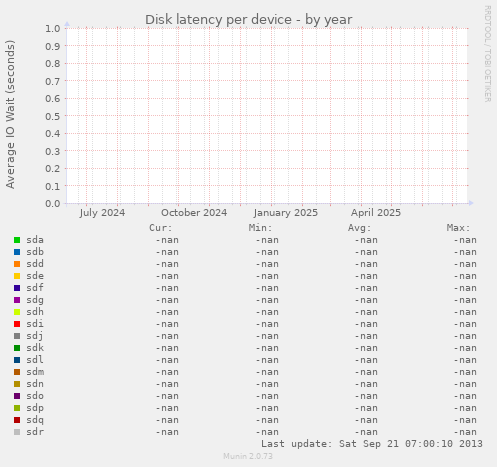Click the sdn olive-gold color swatch
Screen dimensions: 497x467
click(x=17, y=384)
